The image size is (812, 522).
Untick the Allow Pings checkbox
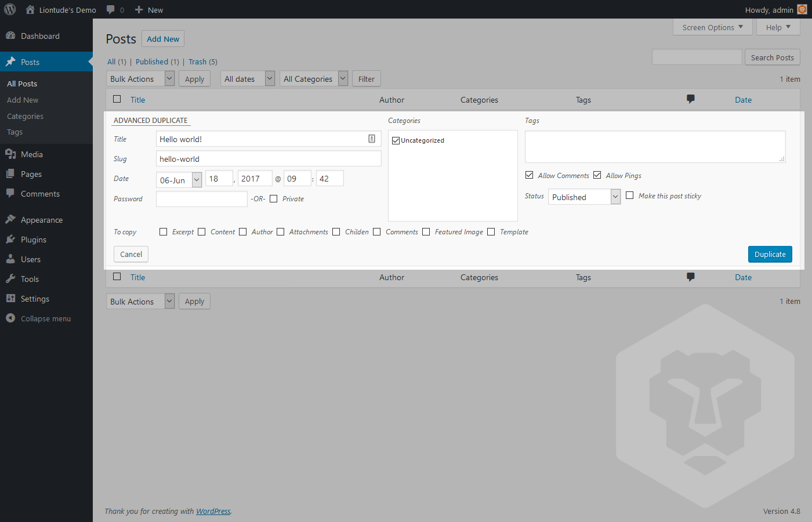tap(597, 175)
